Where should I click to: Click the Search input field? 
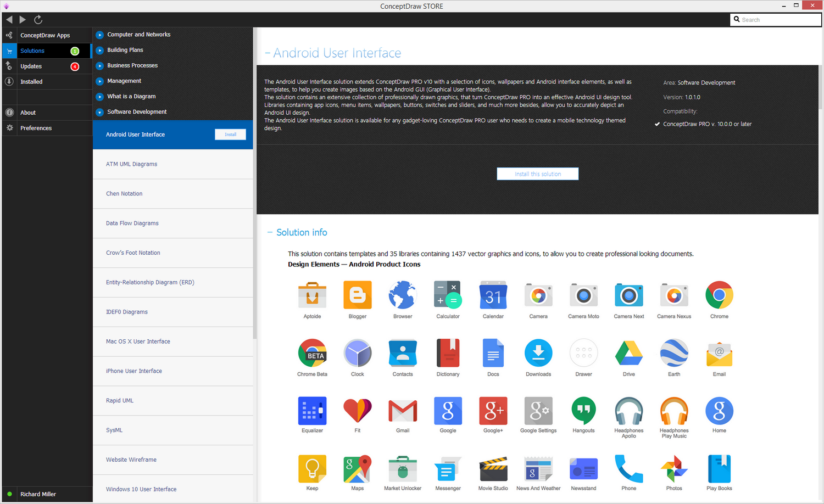click(776, 20)
